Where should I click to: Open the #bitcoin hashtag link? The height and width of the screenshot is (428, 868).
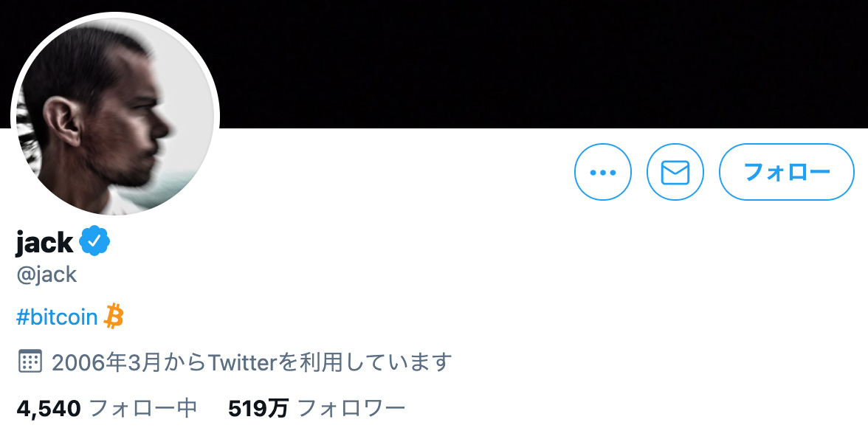click(x=57, y=318)
